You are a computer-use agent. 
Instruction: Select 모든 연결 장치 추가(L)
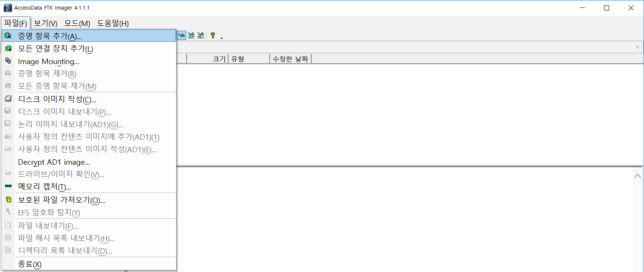[x=88, y=49]
